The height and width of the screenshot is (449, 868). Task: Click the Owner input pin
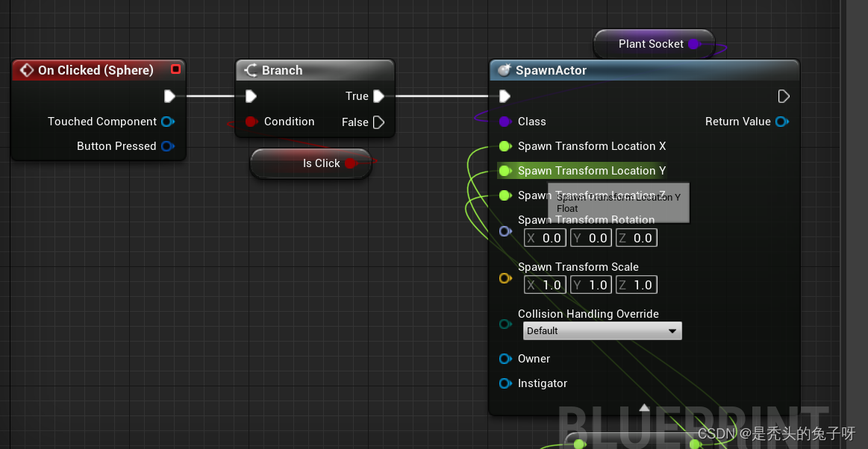pos(505,359)
